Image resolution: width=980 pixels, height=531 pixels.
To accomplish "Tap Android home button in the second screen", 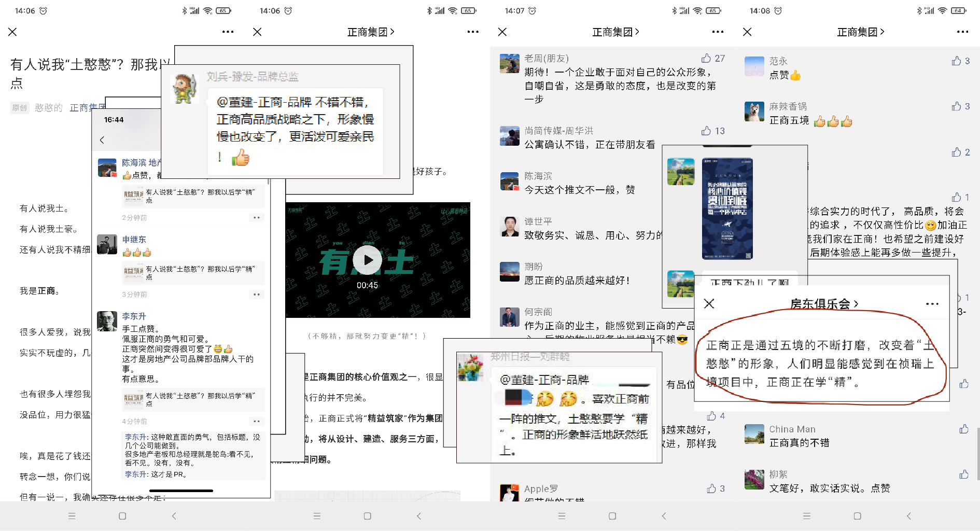I will [x=367, y=516].
